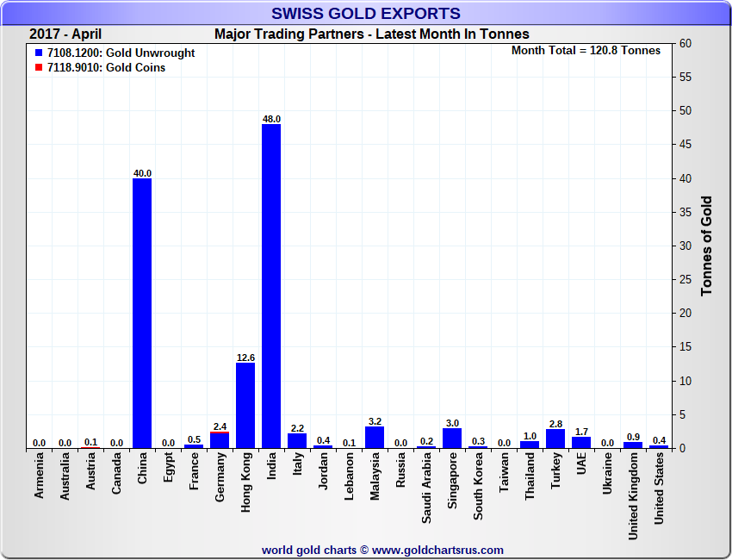Select the Turkey bar labeled 2.8
This screenshot has width=732, height=560.
[x=555, y=439]
